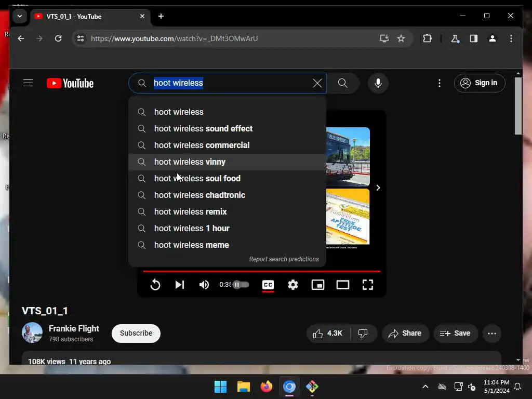Screen dimensions: 532x399
Task: Select suggestion 'hoot wireless soul food'
Action: (227, 179)
